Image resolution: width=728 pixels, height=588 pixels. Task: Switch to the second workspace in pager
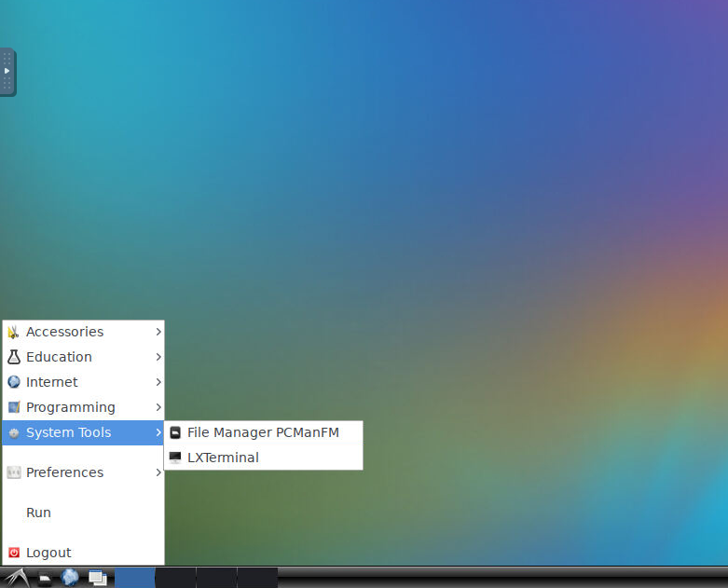(175, 578)
